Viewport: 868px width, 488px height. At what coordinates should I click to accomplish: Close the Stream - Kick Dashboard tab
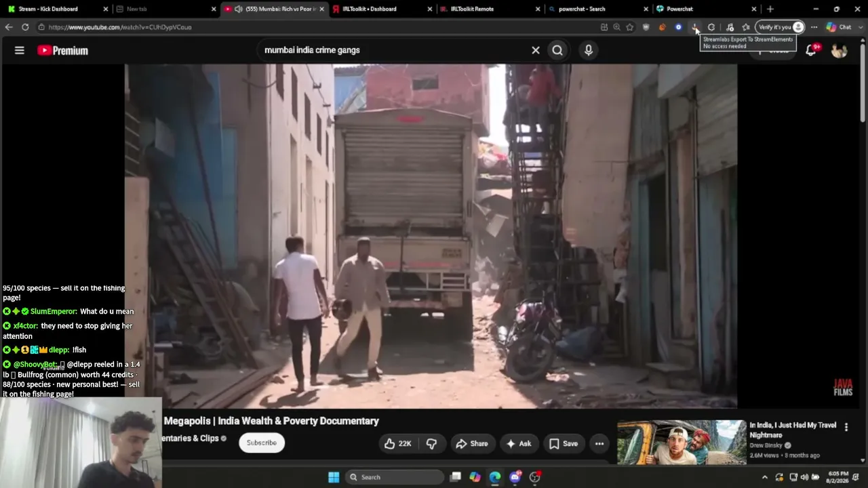[x=105, y=9]
